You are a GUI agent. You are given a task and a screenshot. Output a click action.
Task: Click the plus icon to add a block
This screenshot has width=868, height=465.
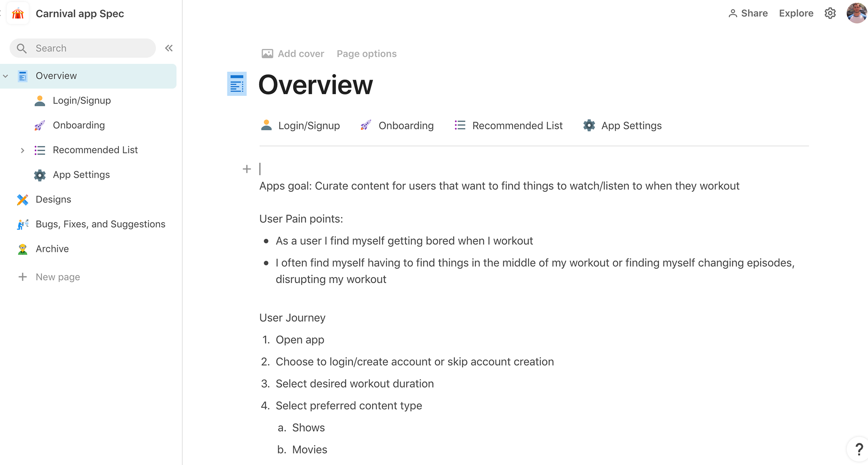click(x=247, y=169)
